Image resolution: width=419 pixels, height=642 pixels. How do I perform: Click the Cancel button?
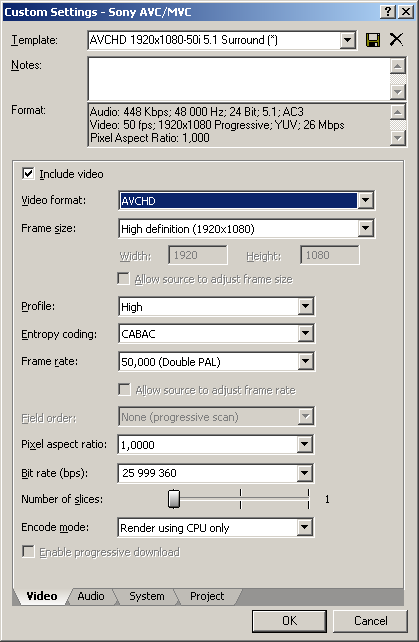(370, 621)
